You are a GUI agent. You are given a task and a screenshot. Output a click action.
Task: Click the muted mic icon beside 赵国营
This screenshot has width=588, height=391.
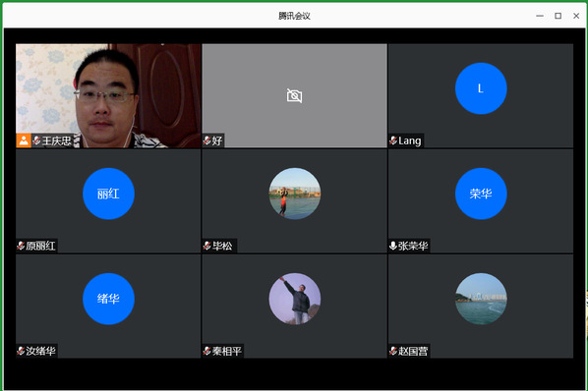[393, 352]
